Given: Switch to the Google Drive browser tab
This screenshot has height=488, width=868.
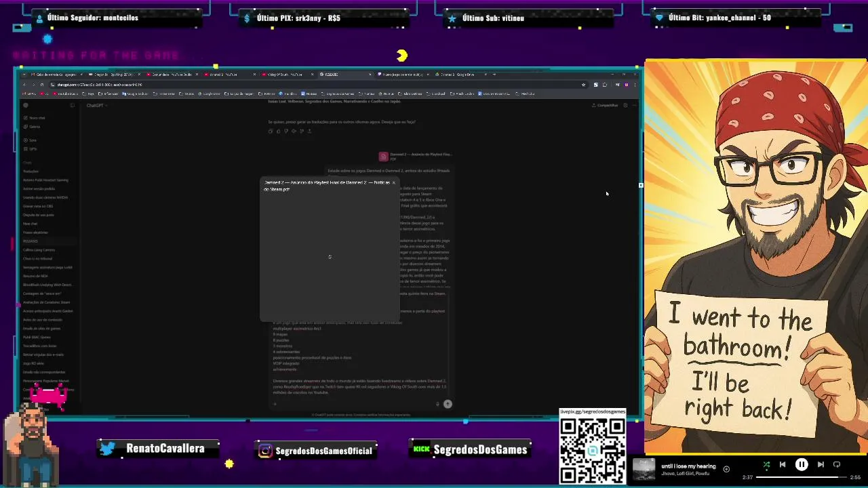Looking at the screenshot, I should (x=459, y=75).
